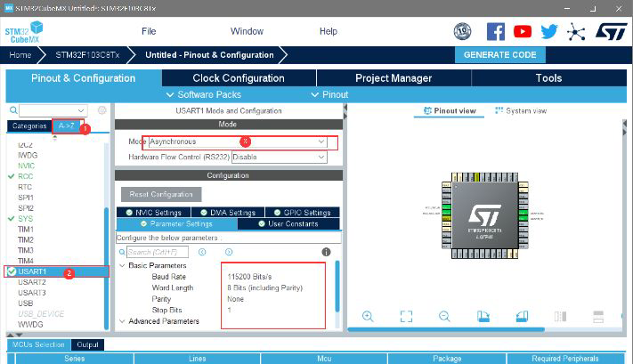Click the parameter search field
This screenshot has height=364, width=633.
click(x=158, y=252)
